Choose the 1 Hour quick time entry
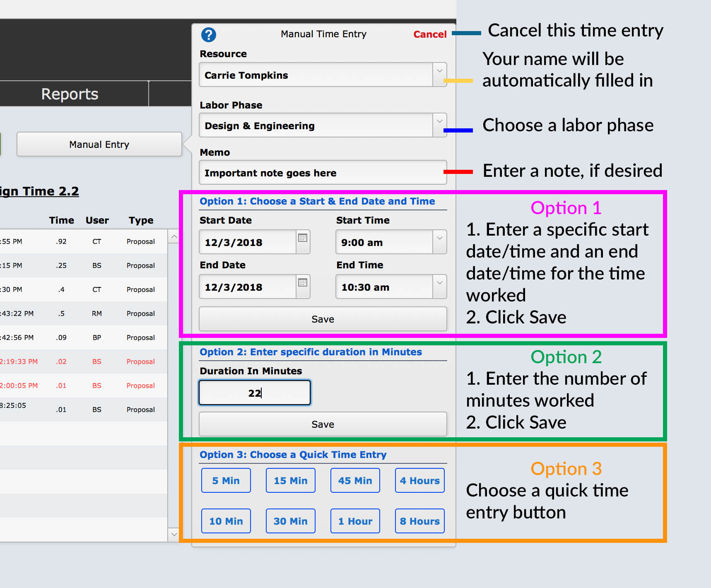The width and height of the screenshot is (711, 588). pos(355,521)
